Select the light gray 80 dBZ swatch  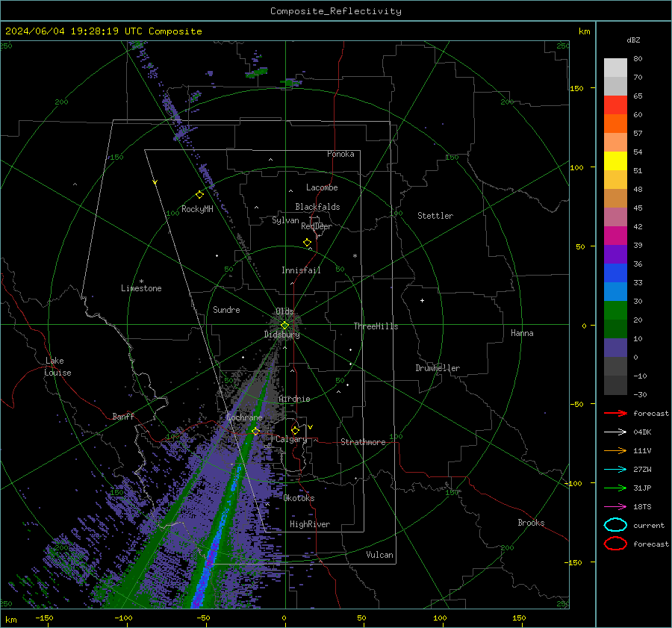[x=615, y=67]
